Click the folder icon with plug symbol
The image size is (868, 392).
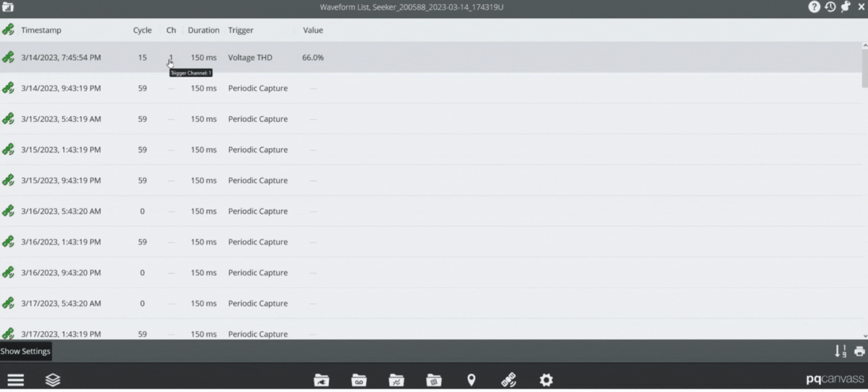tap(321, 380)
